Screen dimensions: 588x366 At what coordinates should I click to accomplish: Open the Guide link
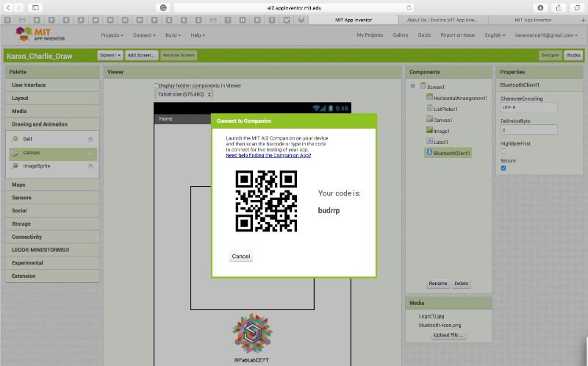424,35
